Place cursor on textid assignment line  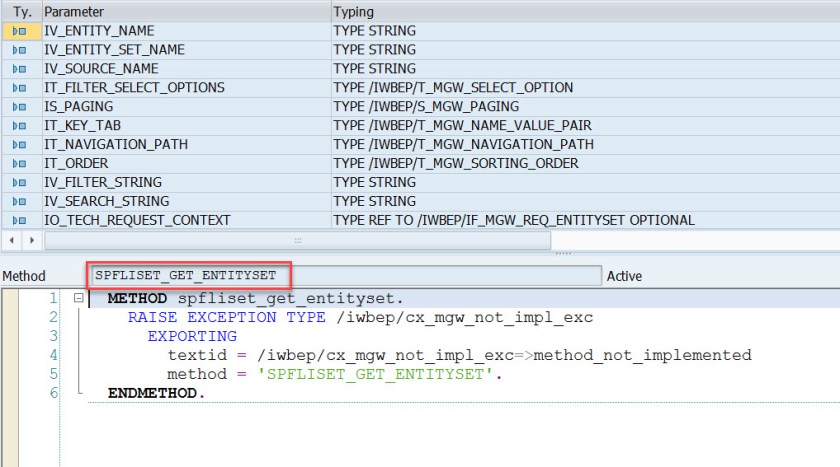(x=459, y=355)
